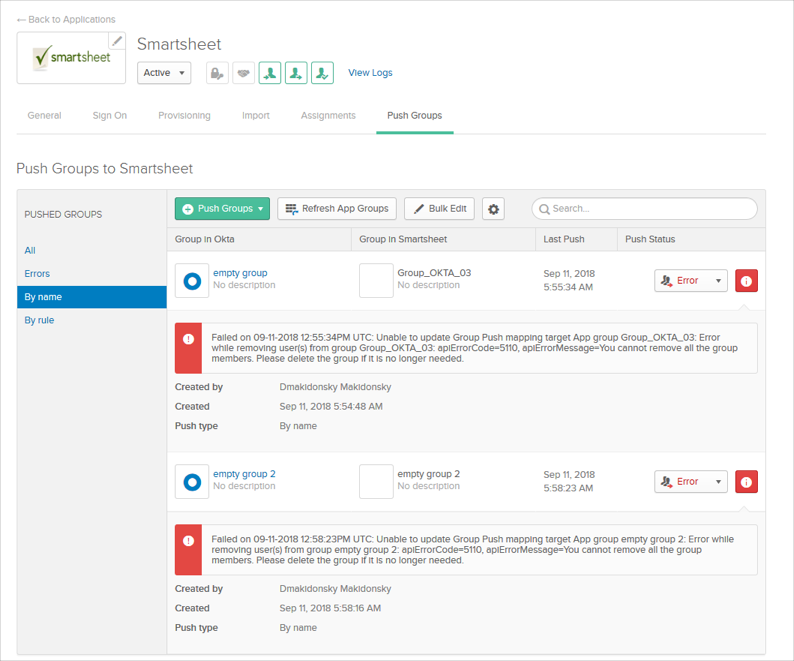Click the handshake federation icon
The image size is (794, 661).
[x=243, y=73]
